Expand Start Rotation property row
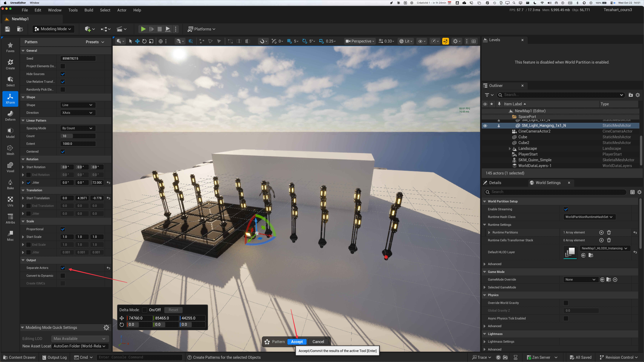Viewport: 644px width, 362px height. pyautogui.click(x=23, y=167)
